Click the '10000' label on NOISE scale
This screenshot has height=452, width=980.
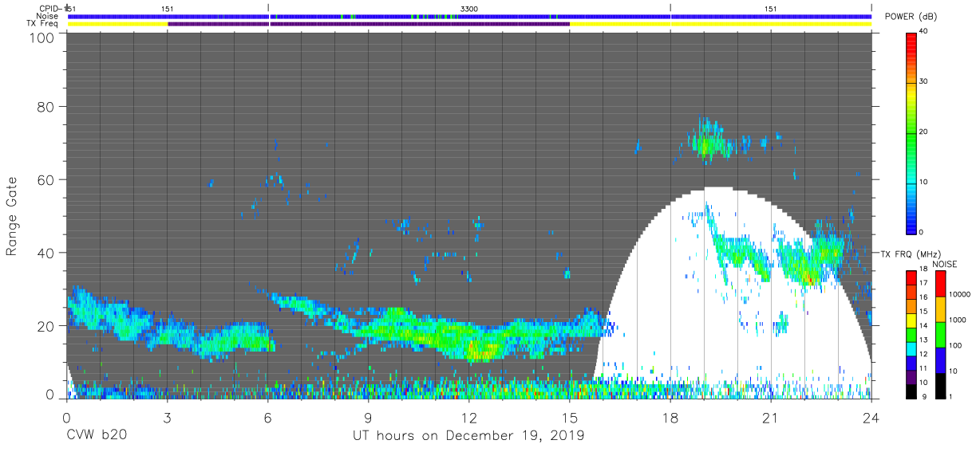point(961,294)
